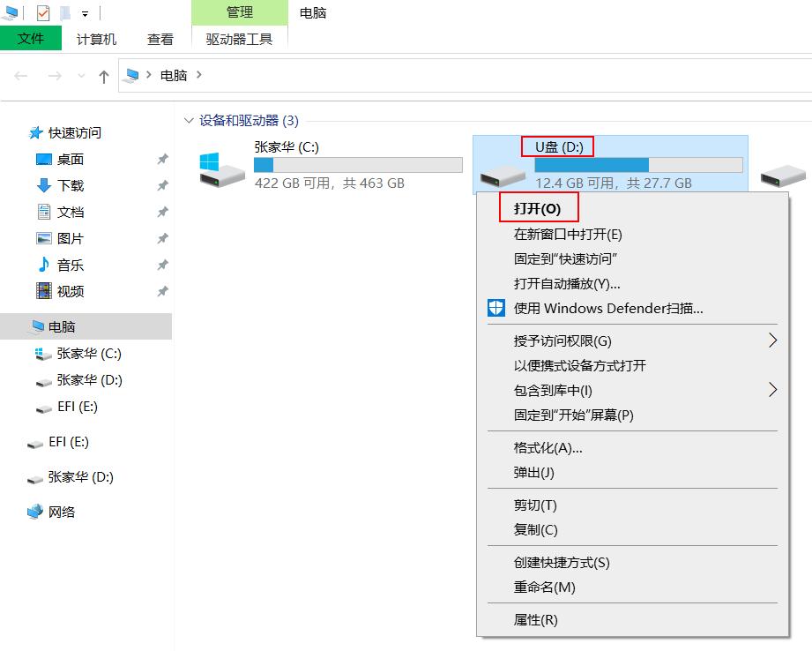The image size is (812, 651).
Task: Click the new folder icon on the Quick Access Toolbar
Action: [x=63, y=12]
